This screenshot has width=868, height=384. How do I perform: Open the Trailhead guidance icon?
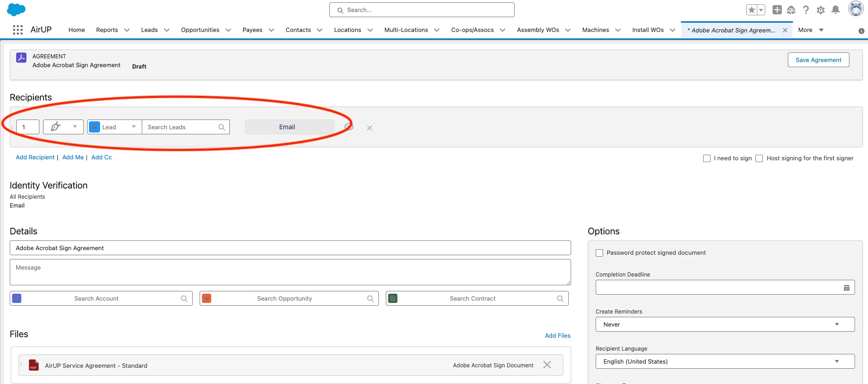click(791, 10)
